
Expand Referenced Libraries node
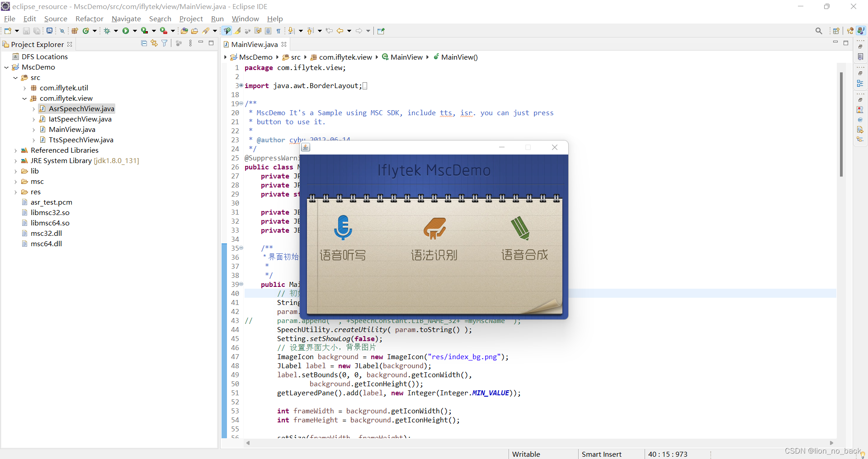click(16, 150)
